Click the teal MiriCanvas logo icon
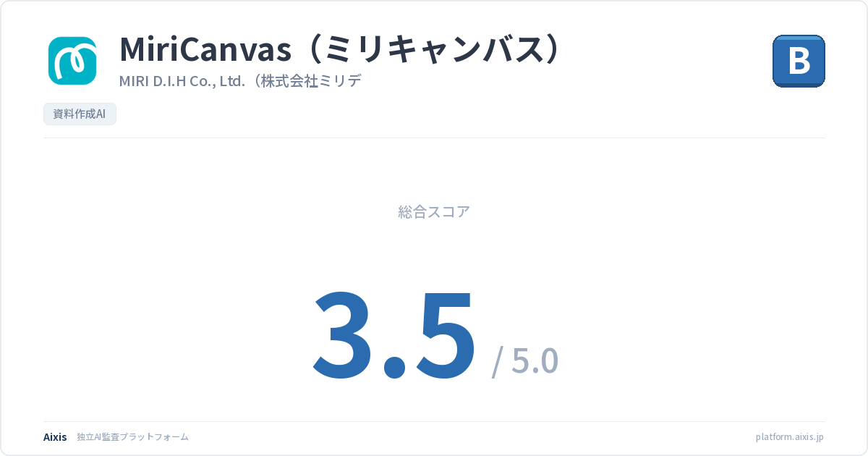The image size is (868, 456). tap(72, 60)
